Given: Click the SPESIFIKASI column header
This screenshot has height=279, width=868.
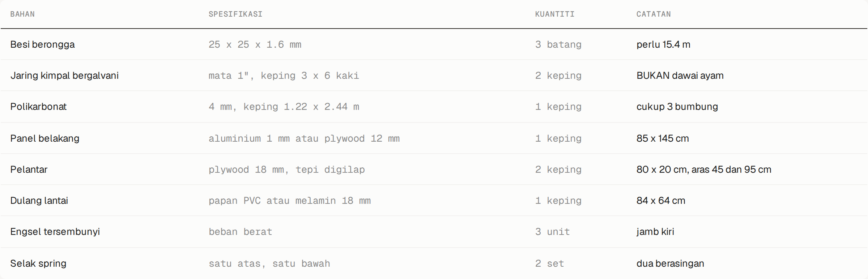Looking at the screenshot, I should pos(235,14).
